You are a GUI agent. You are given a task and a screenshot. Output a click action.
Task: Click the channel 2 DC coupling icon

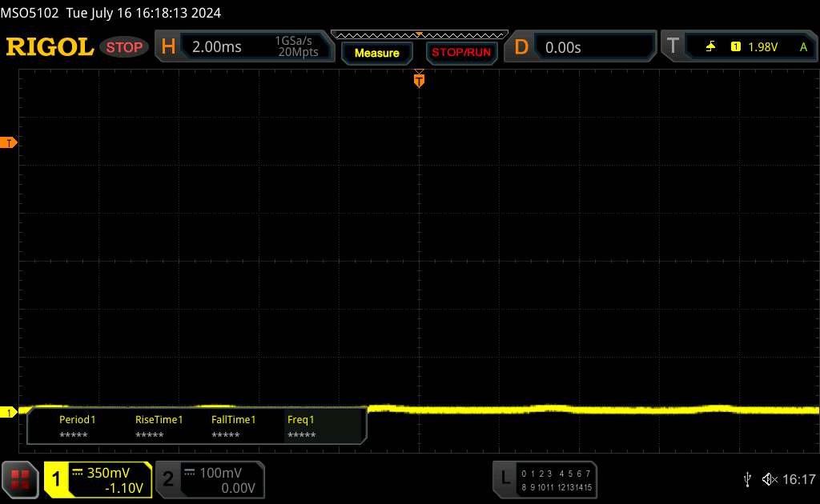(x=189, y=473)
